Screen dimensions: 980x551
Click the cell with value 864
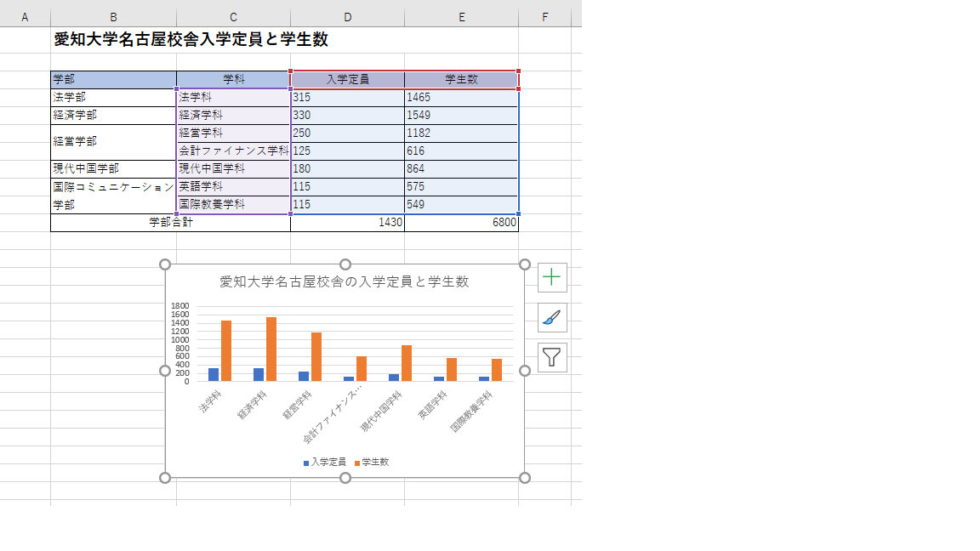pos(461,168)
